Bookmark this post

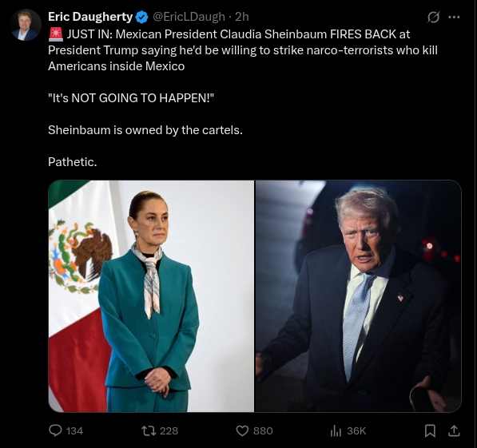430,430
